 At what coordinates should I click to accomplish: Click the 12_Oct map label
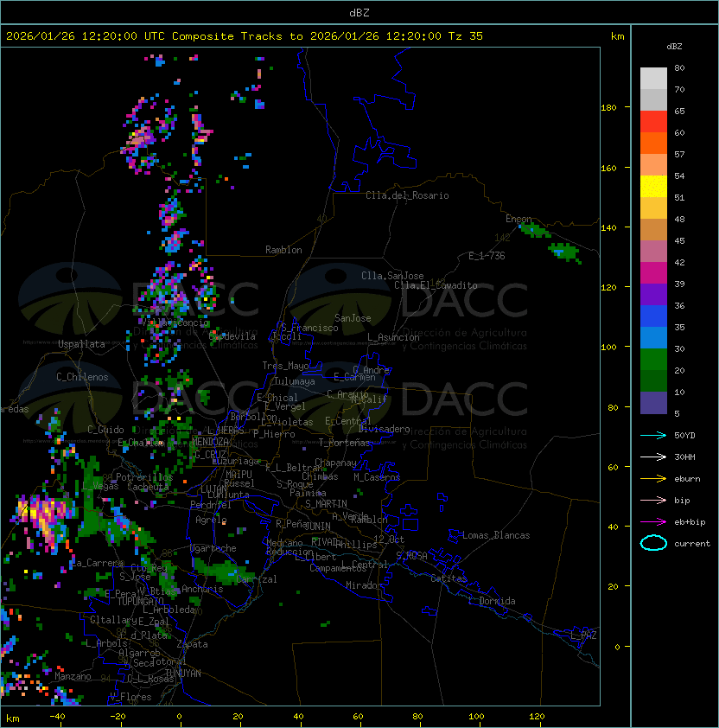tap(389, 540)
